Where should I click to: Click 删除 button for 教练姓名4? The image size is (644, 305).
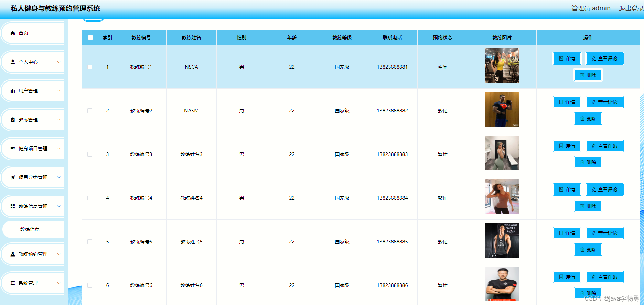(x=588, y=206)
